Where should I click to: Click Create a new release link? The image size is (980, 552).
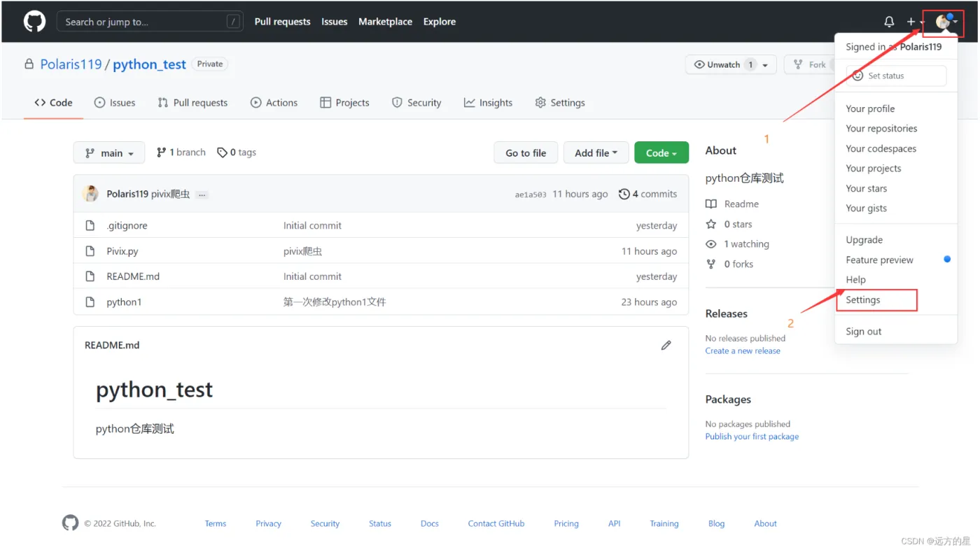click(743, 351)
